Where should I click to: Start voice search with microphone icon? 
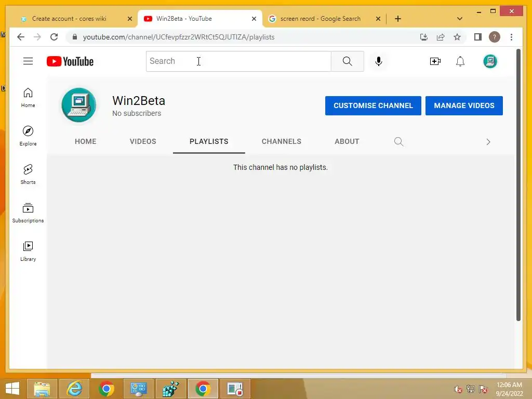[379, 61]
